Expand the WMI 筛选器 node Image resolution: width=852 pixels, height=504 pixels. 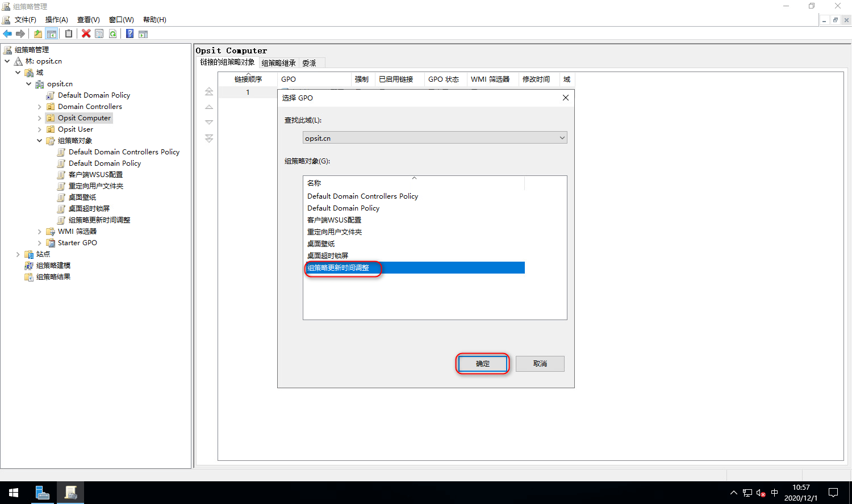(x=39, y=232)
